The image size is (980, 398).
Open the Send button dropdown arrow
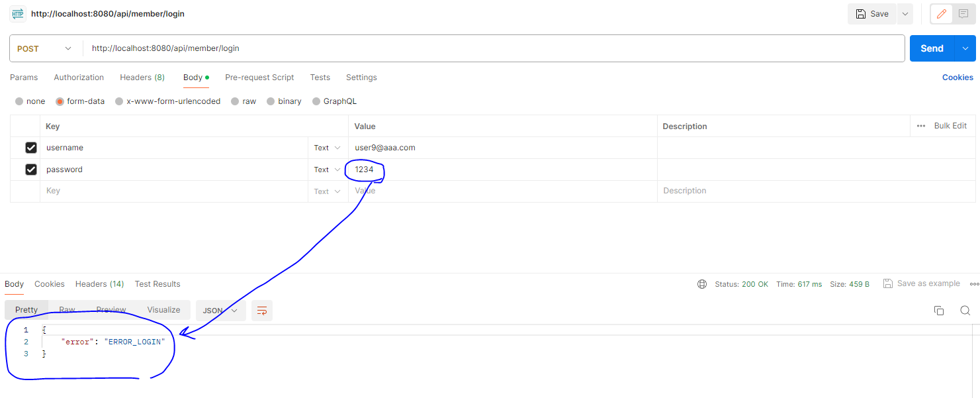click(965, 48)
